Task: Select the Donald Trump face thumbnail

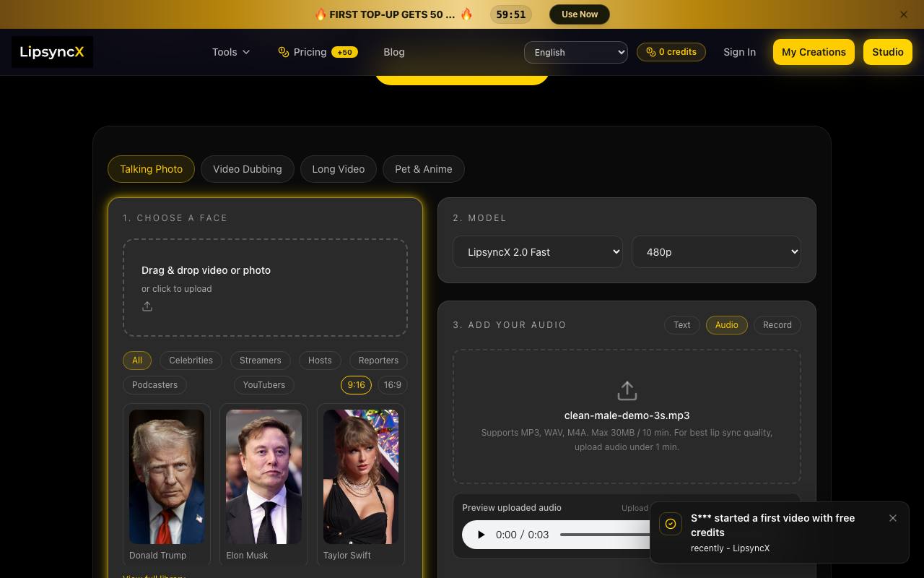Action: pyautogui.click(x=167, y=477)
